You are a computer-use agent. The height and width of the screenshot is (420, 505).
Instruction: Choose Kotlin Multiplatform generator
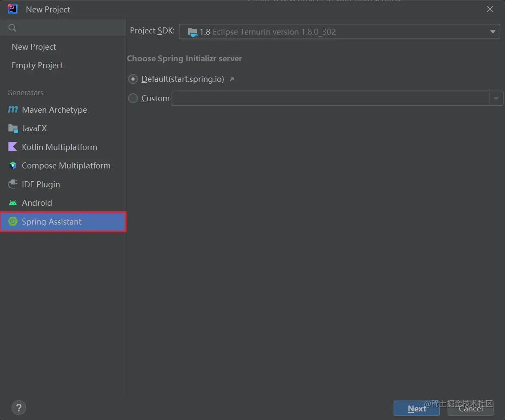(x=60, y=147)
